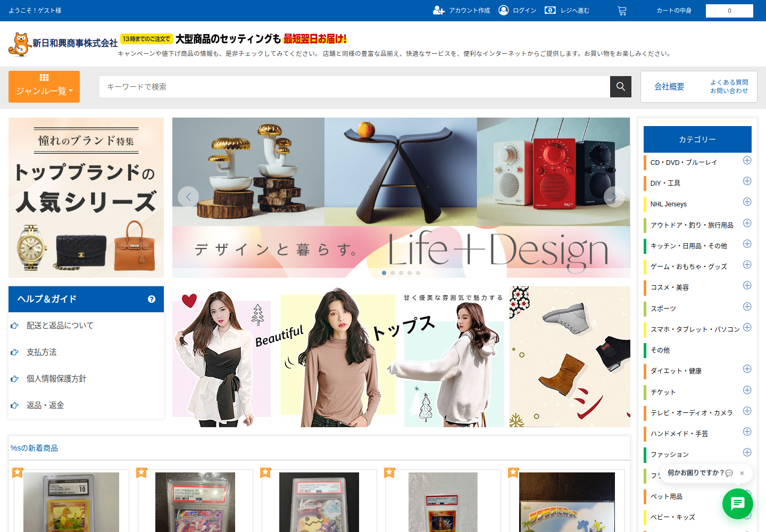Click star badge on third new product
The height and width of the screenshot is (532, 766).
[265, 472]
